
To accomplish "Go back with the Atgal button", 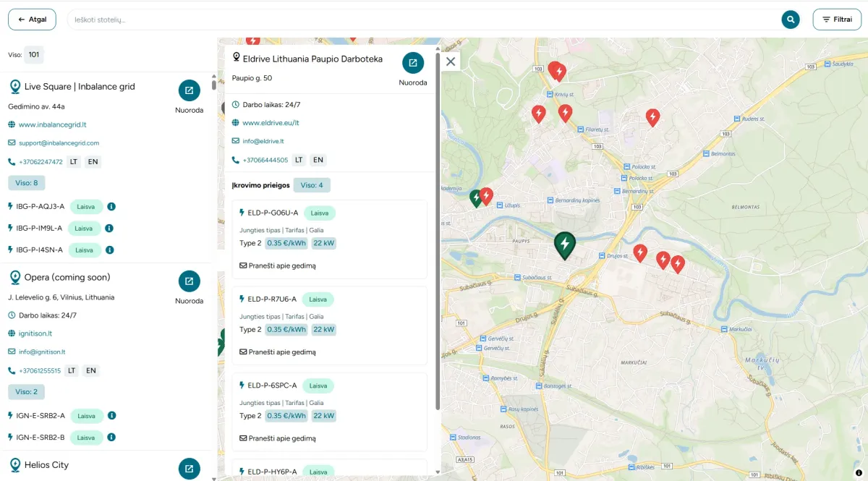I will click(x=32, y=20).
